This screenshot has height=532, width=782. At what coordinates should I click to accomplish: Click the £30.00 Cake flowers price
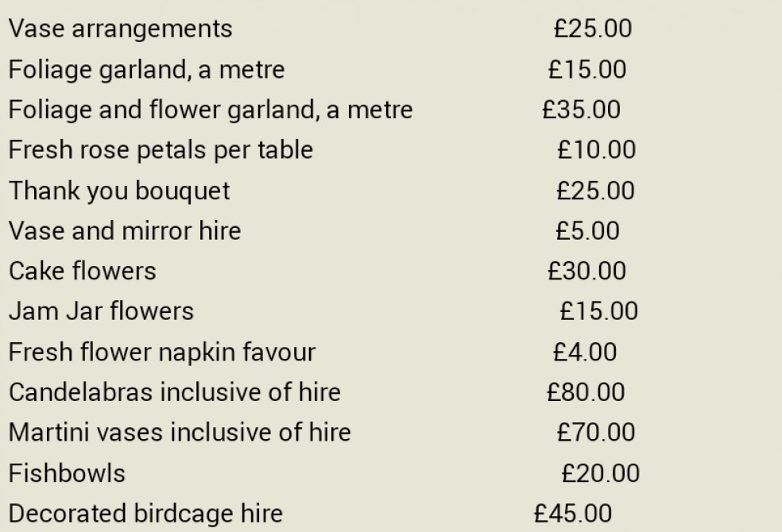[586, 272]
